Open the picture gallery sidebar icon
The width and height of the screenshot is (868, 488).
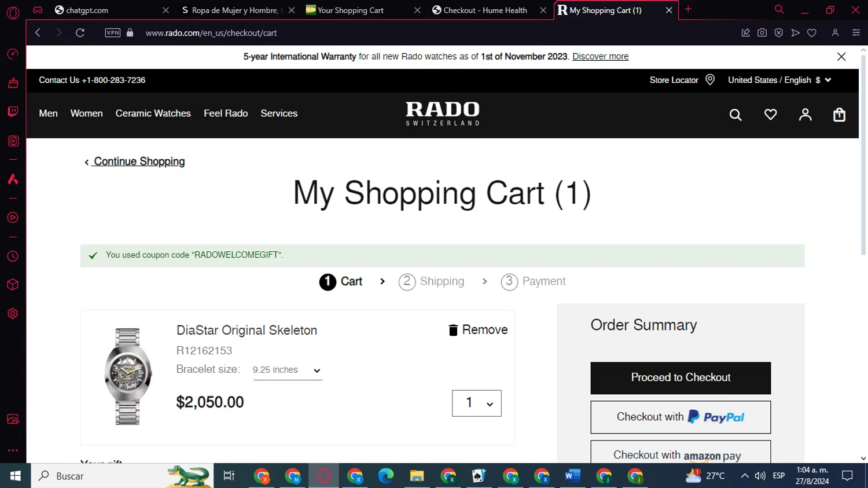(x=13, y=419)
